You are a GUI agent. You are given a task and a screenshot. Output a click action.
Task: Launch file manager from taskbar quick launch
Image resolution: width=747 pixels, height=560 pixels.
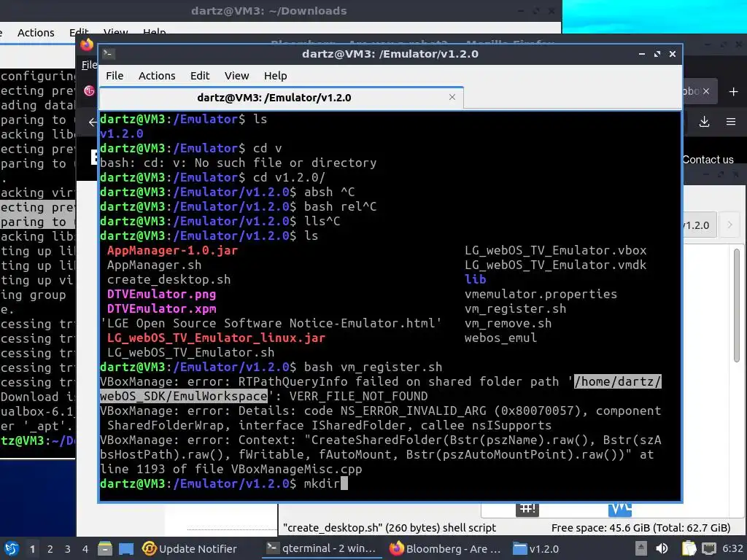[105, 549]
